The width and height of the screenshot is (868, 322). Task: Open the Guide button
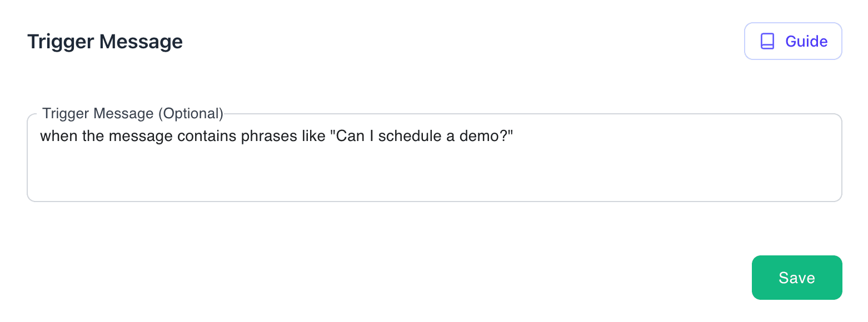pyautogui.click(x=793, y=41)
